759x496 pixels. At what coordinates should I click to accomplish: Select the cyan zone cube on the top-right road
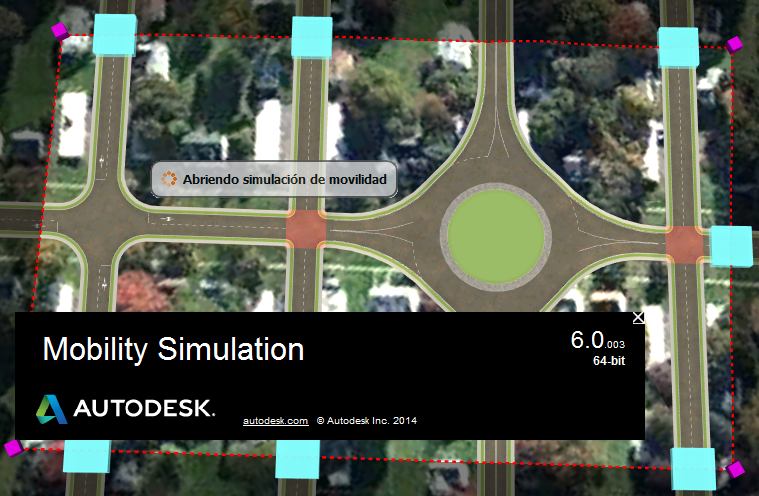point(678,47)
